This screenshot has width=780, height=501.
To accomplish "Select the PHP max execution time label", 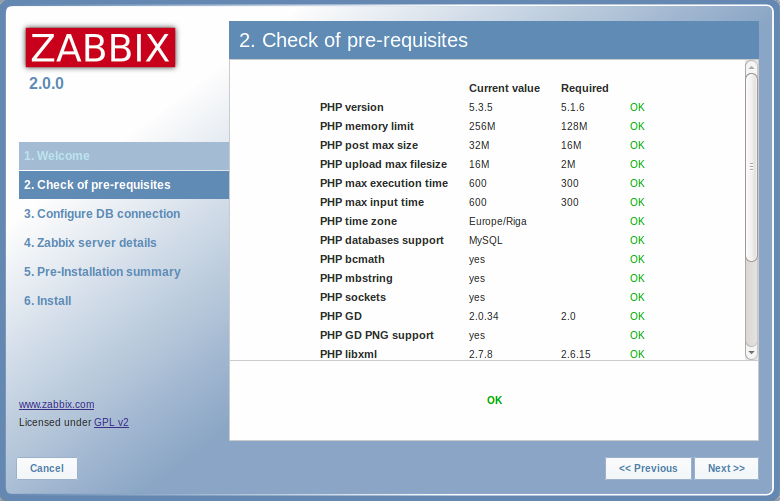I will 384,183.
